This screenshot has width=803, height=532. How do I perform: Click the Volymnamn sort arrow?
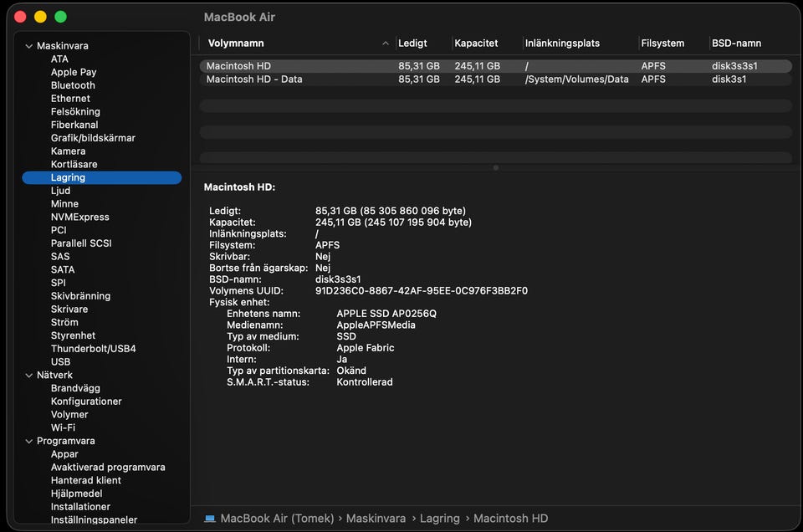point(385,43)
